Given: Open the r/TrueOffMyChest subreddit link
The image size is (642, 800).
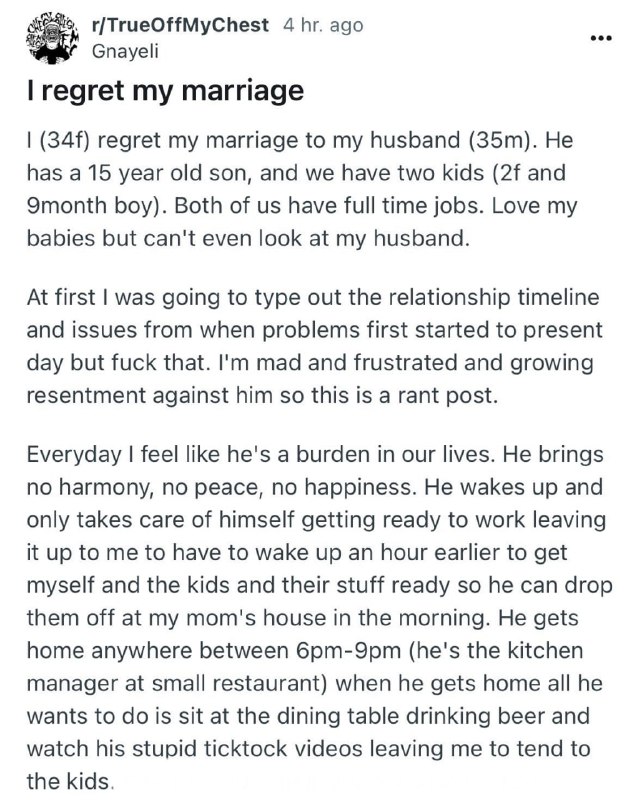Looking at the screenshot, I should 180,25.
